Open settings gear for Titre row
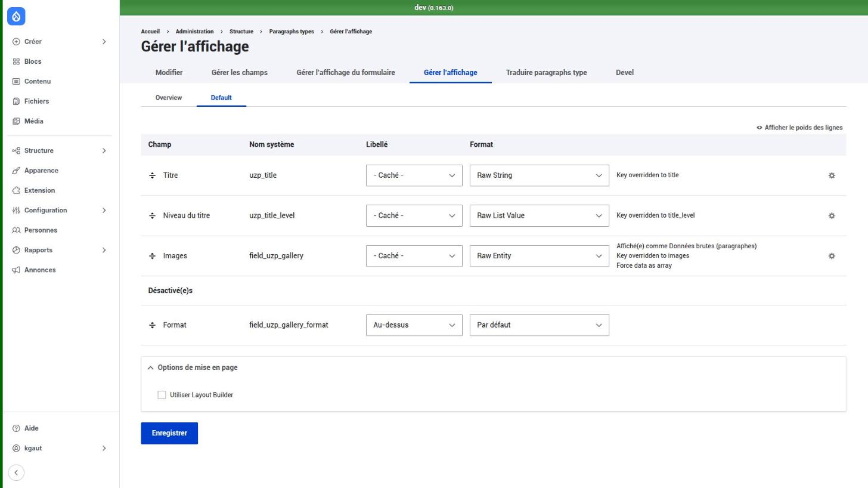Image resolution: width=868 pixels, height=488 pixels. coord(832,175)
